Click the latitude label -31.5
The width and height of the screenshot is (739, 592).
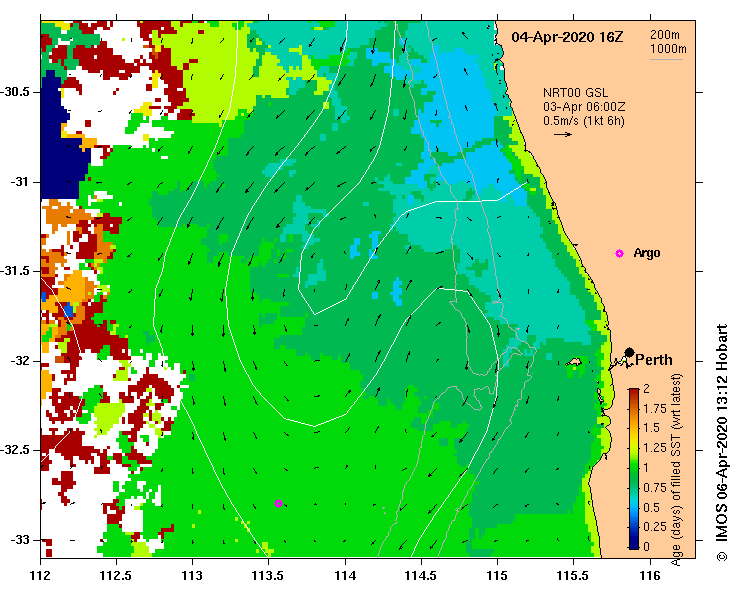point(16,271)
